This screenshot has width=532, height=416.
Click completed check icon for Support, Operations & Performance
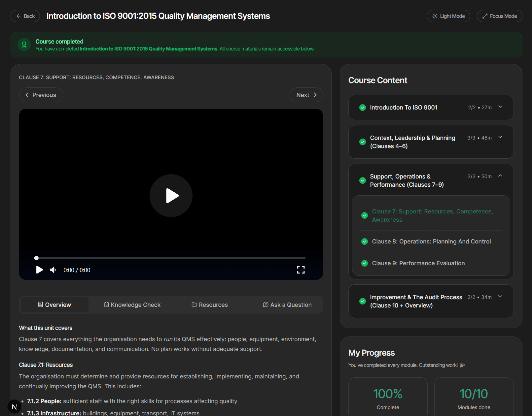tap(363, 180)
